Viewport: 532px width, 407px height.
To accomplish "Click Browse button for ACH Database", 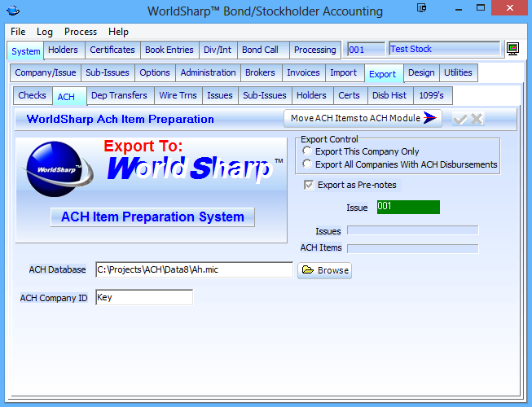I will 324,270.
